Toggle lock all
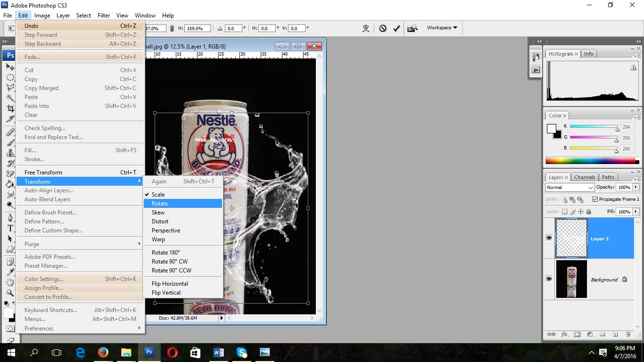The width and height of the screenshot is (644, 362). [x=589, y=212]
